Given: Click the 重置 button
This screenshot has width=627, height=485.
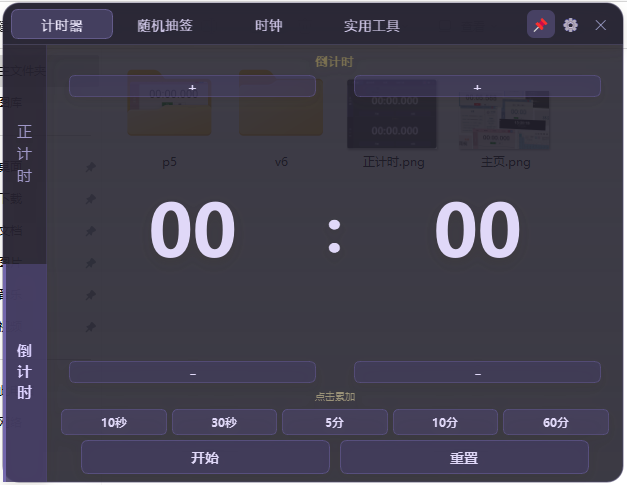Looking at the screenshot, I should click(x=464, y=457).
